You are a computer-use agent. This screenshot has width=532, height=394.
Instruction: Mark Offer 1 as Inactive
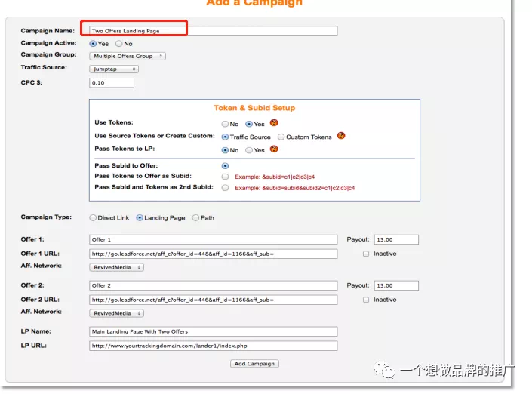point(366,254)
